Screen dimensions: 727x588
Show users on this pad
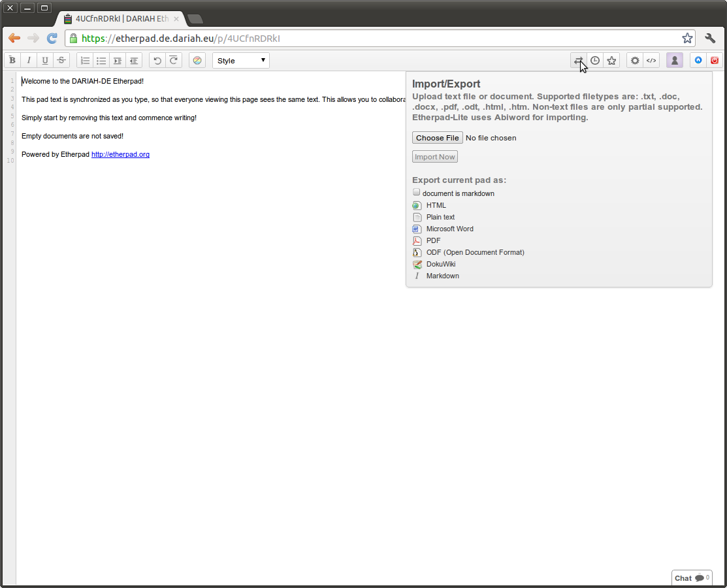pyautogui.click(x=675, y=61)
